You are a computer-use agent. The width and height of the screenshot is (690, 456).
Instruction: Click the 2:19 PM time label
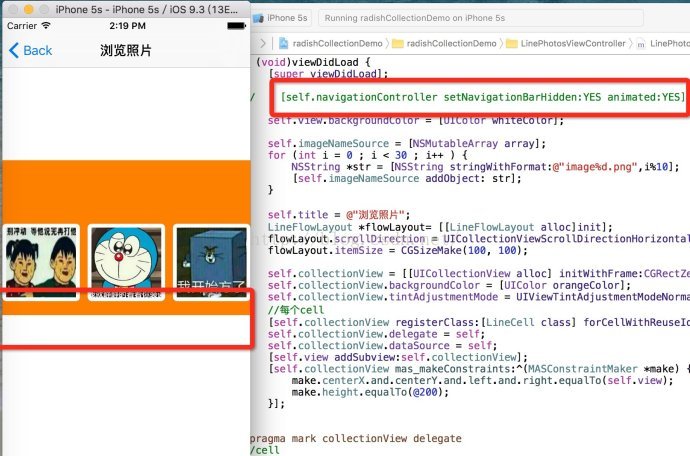127,26
